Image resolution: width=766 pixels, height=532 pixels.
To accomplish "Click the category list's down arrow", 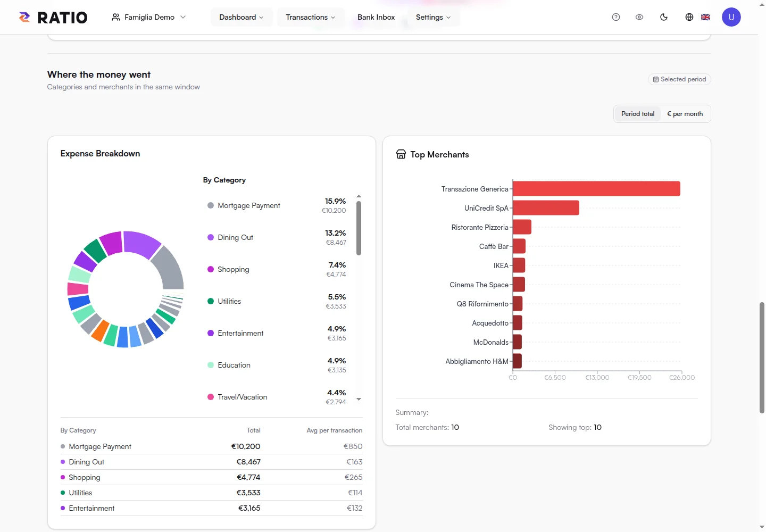I will coord(359,399).
